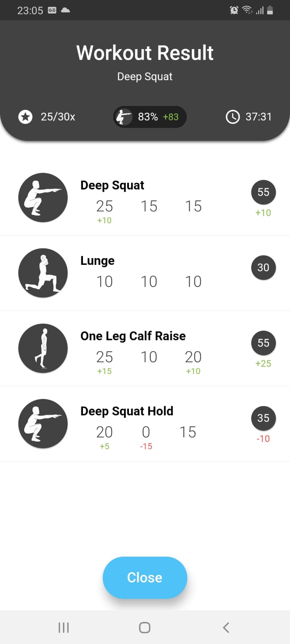Tap the 37:31 workout duration text
Viewport: 290px width, 644px height.
[259, 117]
